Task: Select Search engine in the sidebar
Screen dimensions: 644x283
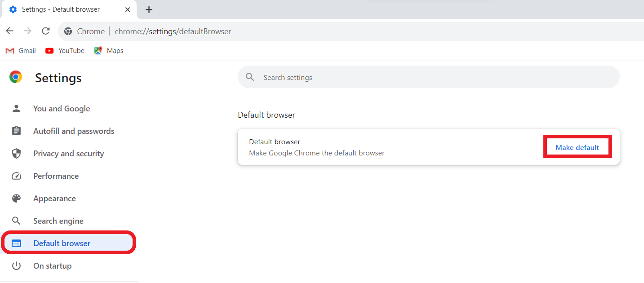Action: (x=58, y=221)
